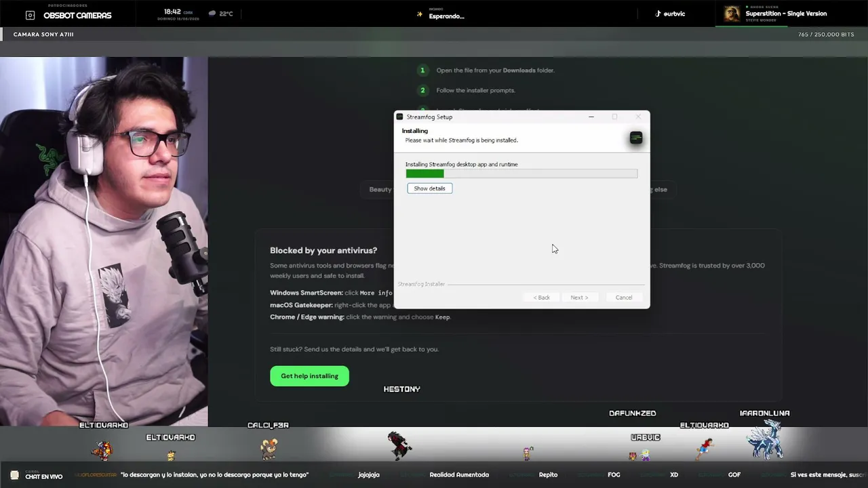Click the 'Blocked by your antivirus?' heading
Screen dimensions: 868x488
point(323,251)
